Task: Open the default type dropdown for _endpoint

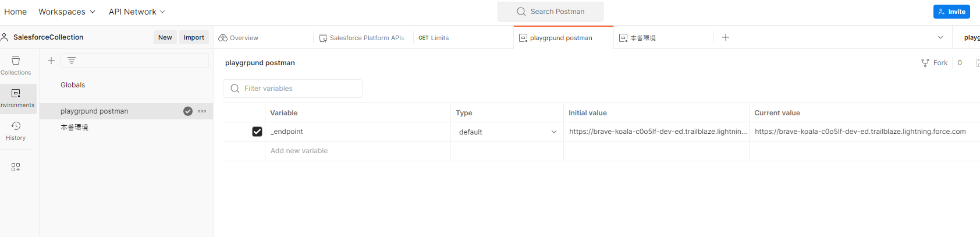Action: pyautogui.click(x=507, y=132)
